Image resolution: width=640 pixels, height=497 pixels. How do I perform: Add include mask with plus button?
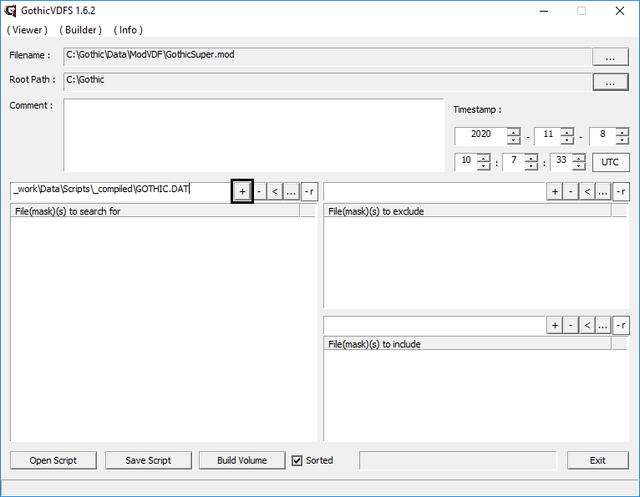click(x=555, y=325)
